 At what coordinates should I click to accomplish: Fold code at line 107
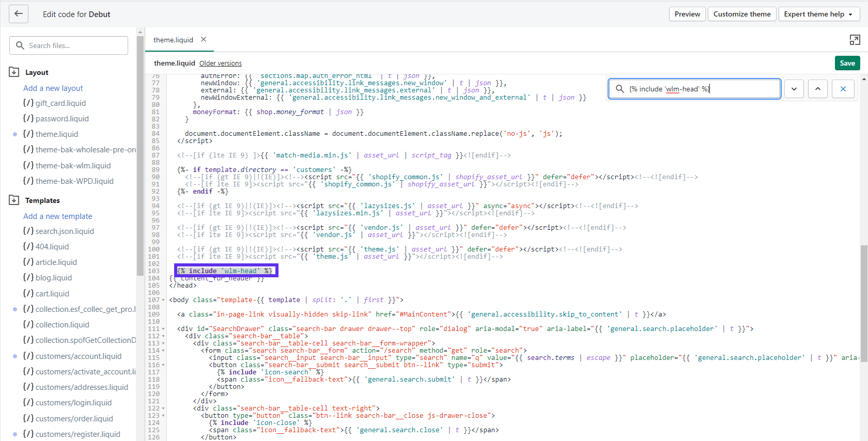point(163,300)
